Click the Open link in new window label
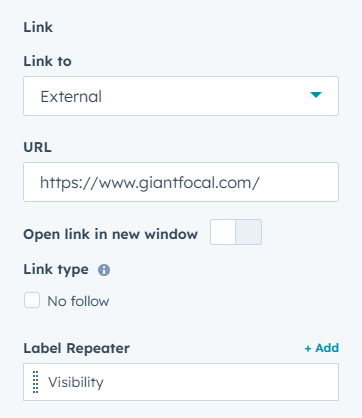Image resolution: width=362 pixels, height=418 pixels. [111, 234]
